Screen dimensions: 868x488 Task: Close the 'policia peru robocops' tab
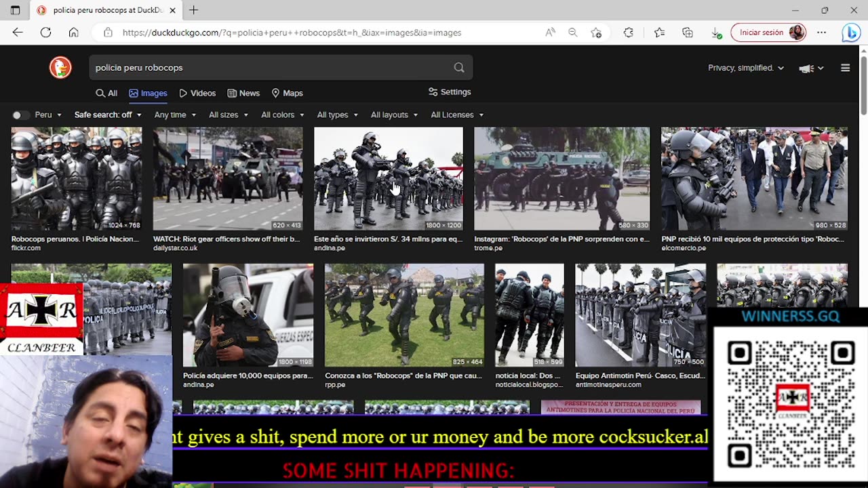click(x=173, y=10)
